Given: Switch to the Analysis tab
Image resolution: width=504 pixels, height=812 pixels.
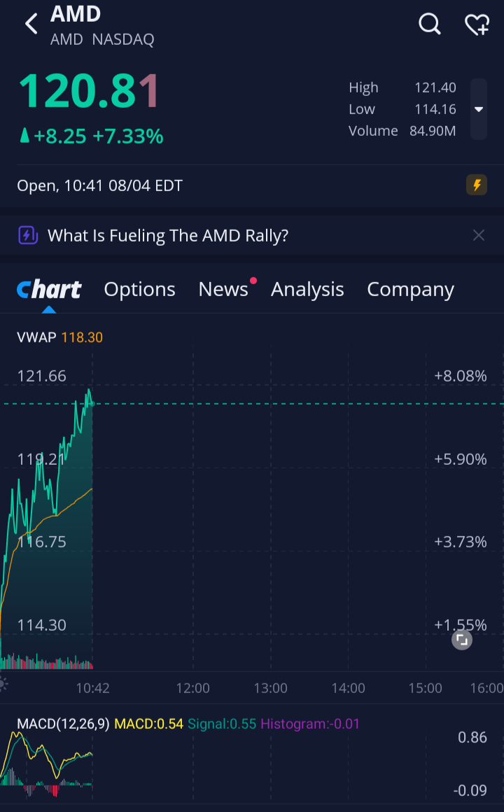Looking at the screenshot, I should (307, 290).
